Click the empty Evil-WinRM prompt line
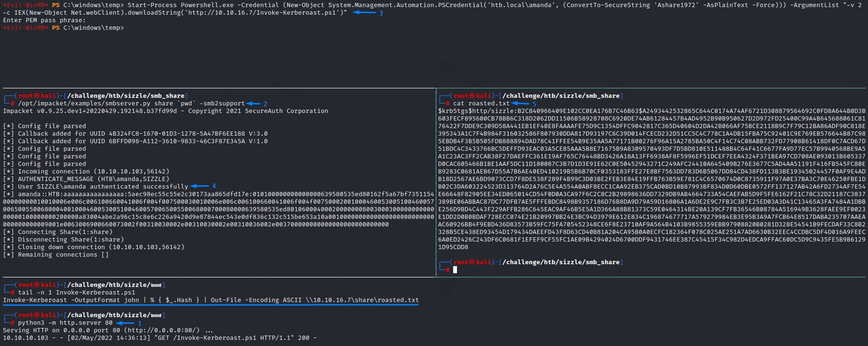Viewport: 868px width, 346px height. click(63, 28)
